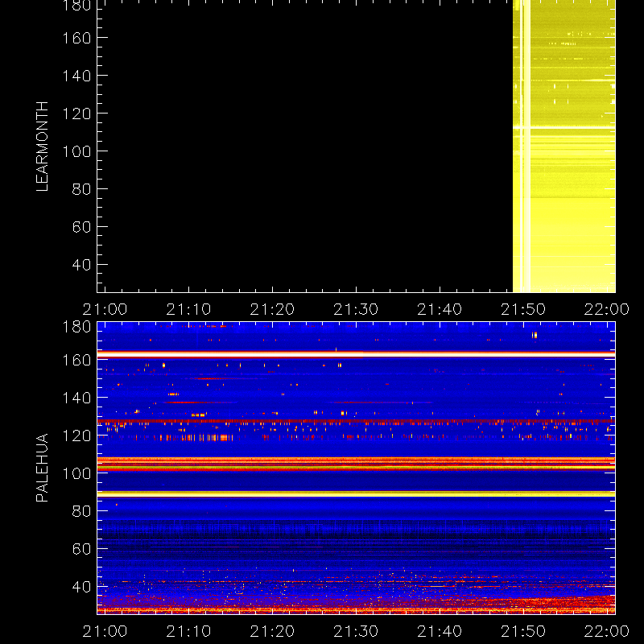Click 21:30 time label under Palehua plot
This screenshot has height=644, width=644.
[356, 631]
